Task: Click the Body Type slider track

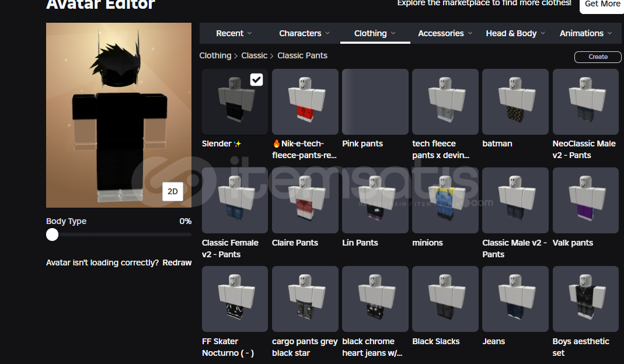Action: click(118, 235)
